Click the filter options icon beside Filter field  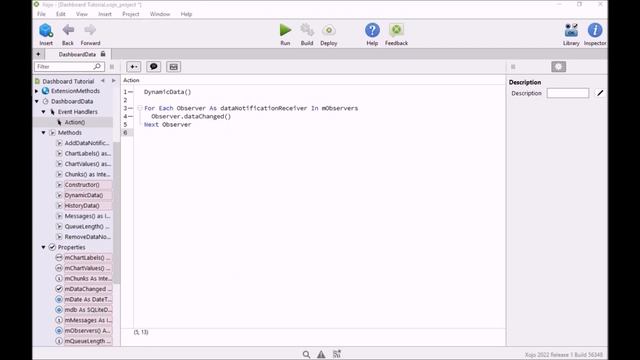[x=112, y=67]
